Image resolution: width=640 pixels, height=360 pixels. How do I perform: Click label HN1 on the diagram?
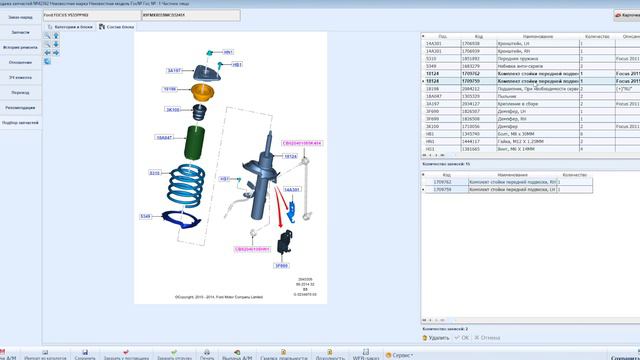[228, 52]
